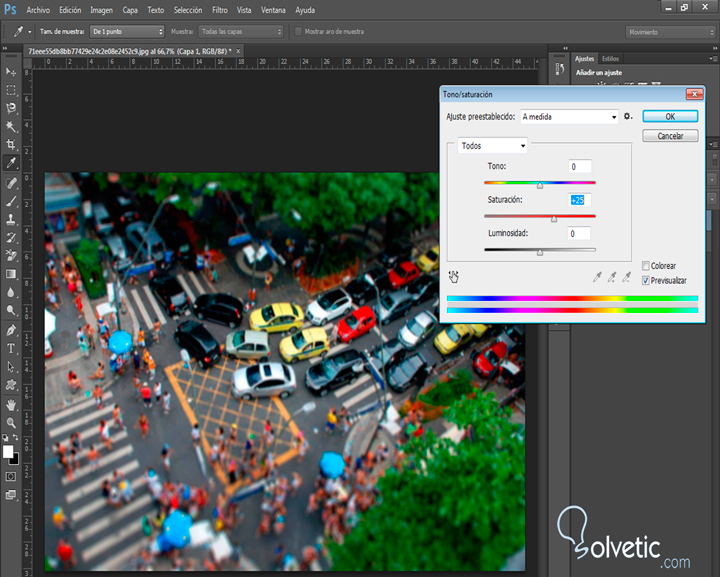The image size is (720, 577).
Task: Open the Ajustes panel flyout menu
Action: 713,59
